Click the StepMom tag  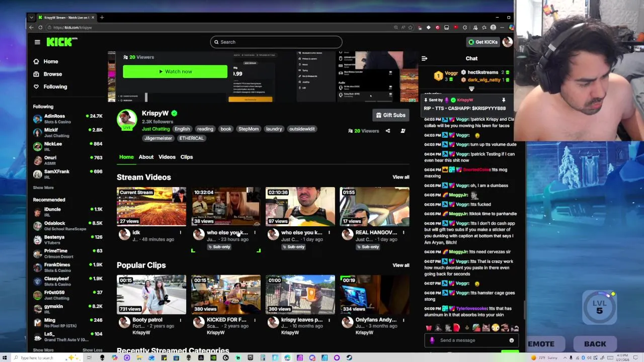(249, 129)
